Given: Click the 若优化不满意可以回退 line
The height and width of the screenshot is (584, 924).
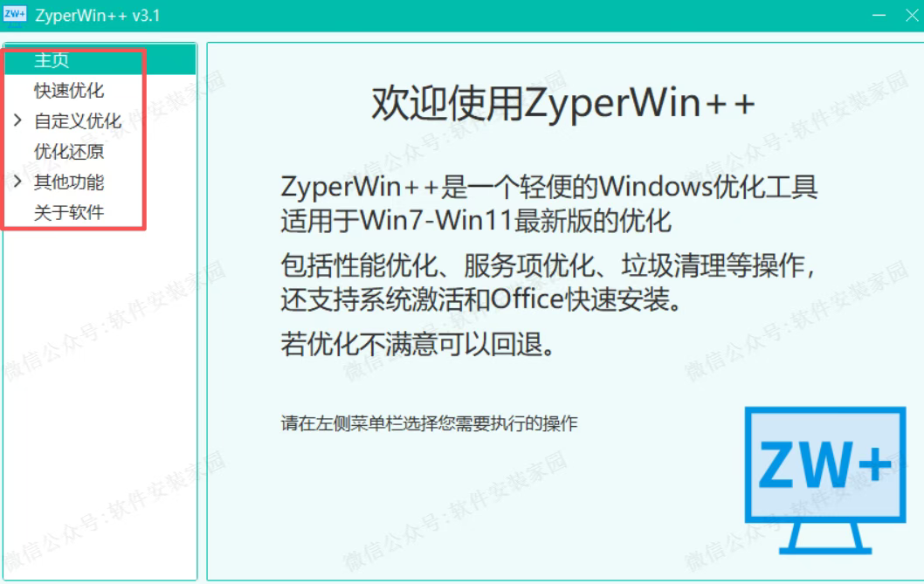Looking at the screenshot, I should point(418,344).
